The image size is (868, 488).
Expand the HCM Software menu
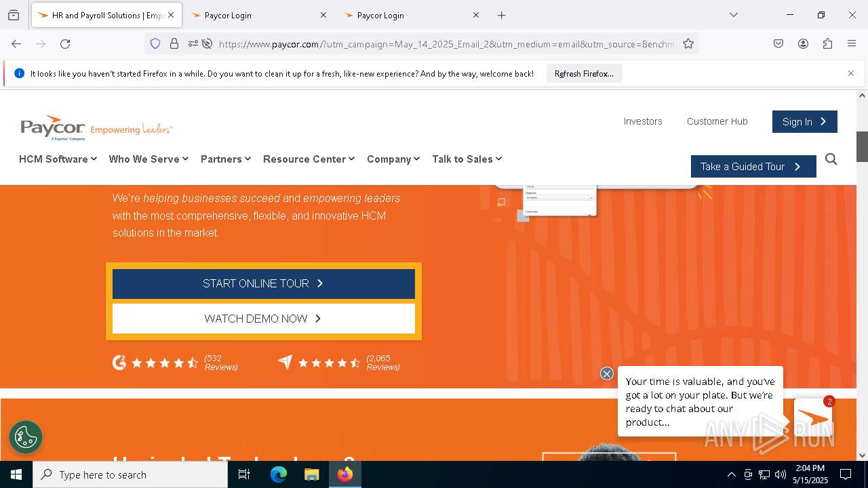click(58, 159)
